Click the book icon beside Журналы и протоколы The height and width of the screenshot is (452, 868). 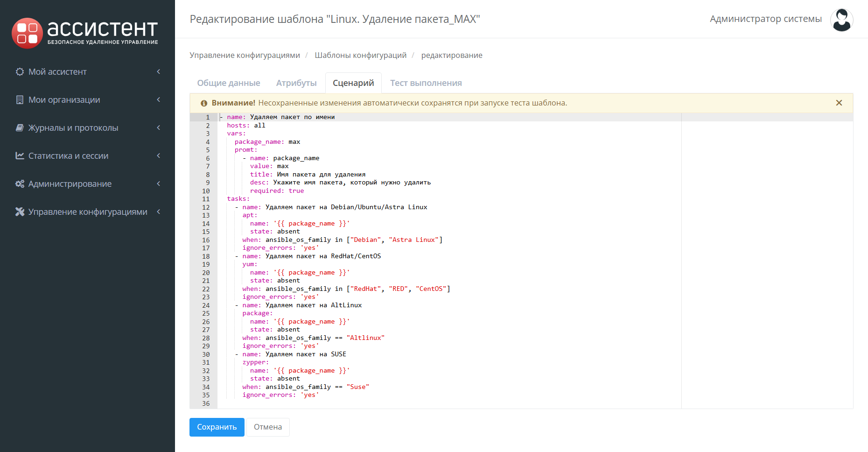[x=20, y=128]
